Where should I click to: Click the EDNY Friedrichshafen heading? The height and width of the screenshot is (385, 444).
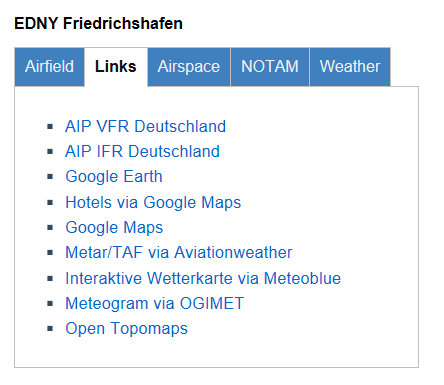coord(98,24)
